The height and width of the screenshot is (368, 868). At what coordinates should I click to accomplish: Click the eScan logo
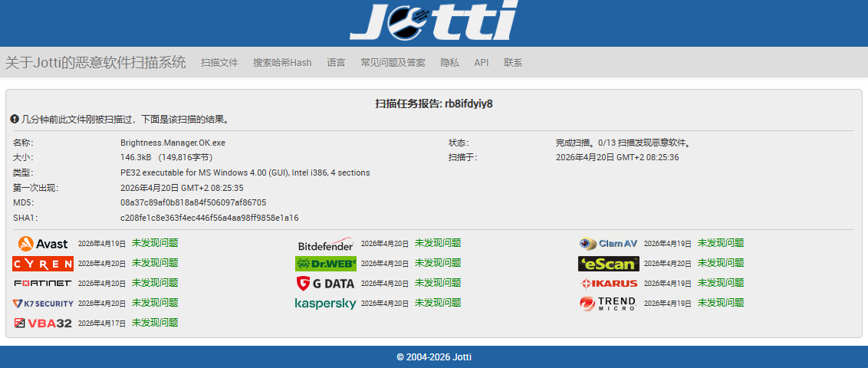click(608, 264)
